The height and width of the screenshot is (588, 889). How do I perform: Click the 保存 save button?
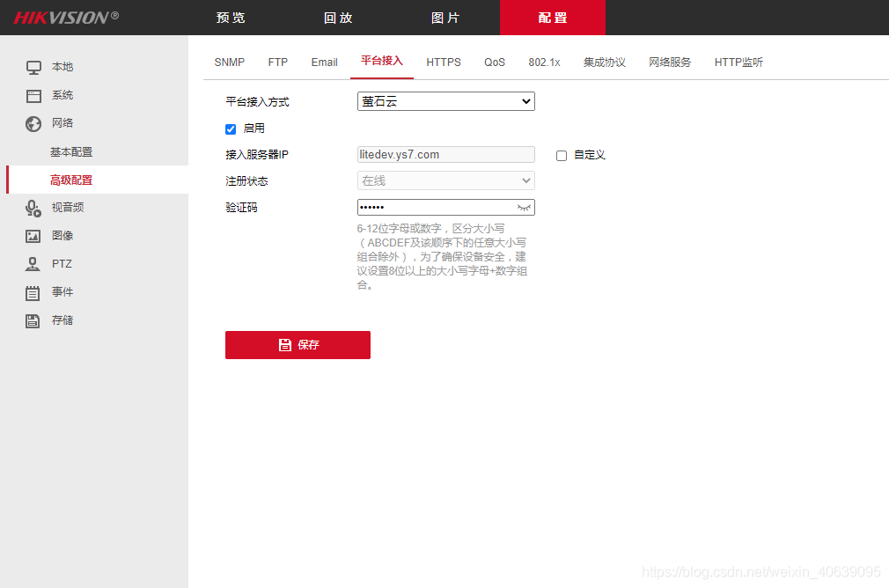[x=298, y=344]
